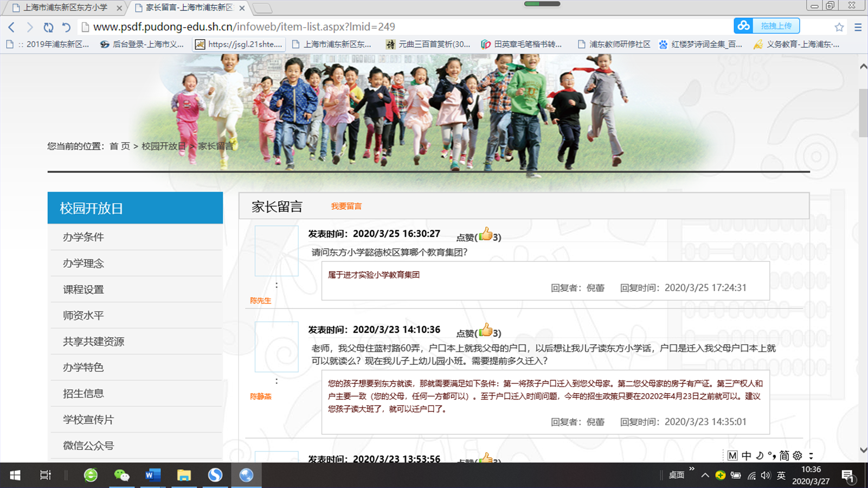The height and width of the screenshot is (488, 868).
Task: Click the cloud upload button in toolbar
Action: pyautogui.click(x=767, y=26)
